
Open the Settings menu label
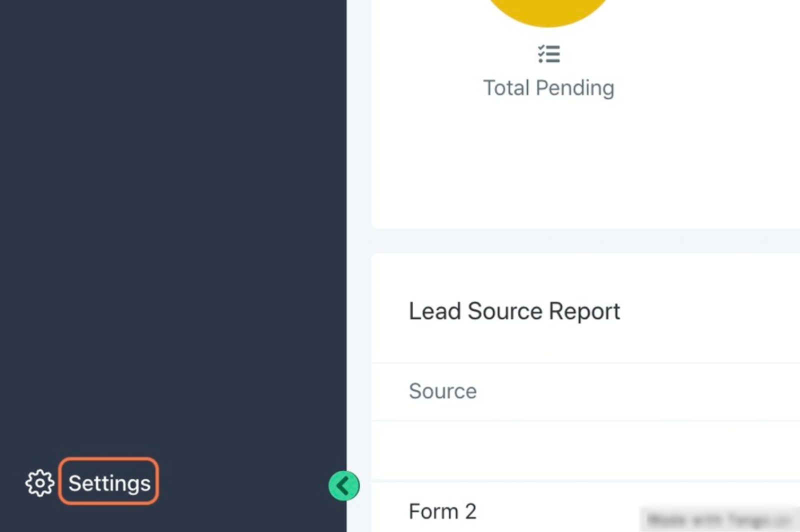pyautogui.click(x=109, y=483)
